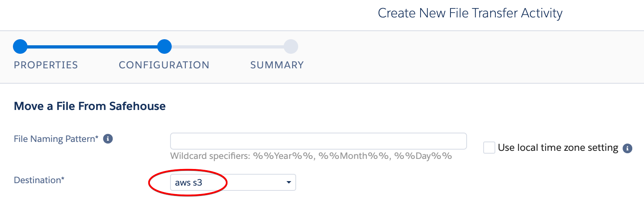
Task: Jump to the SUMMARY step label
Action: click(x=277, y=65)
